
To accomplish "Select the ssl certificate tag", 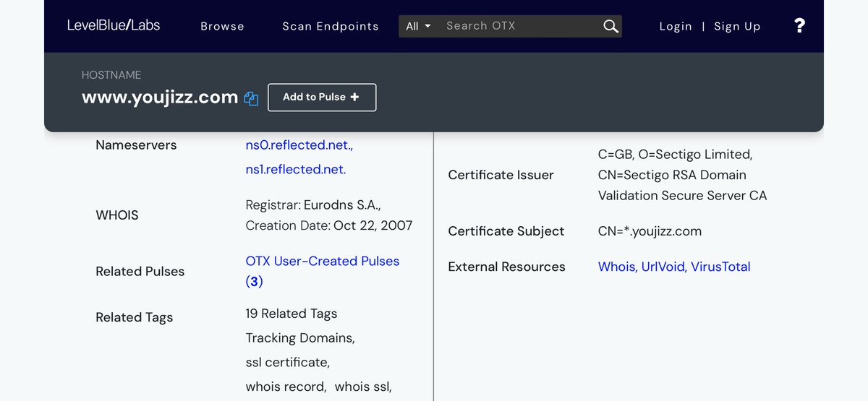I will click(287, 362).
